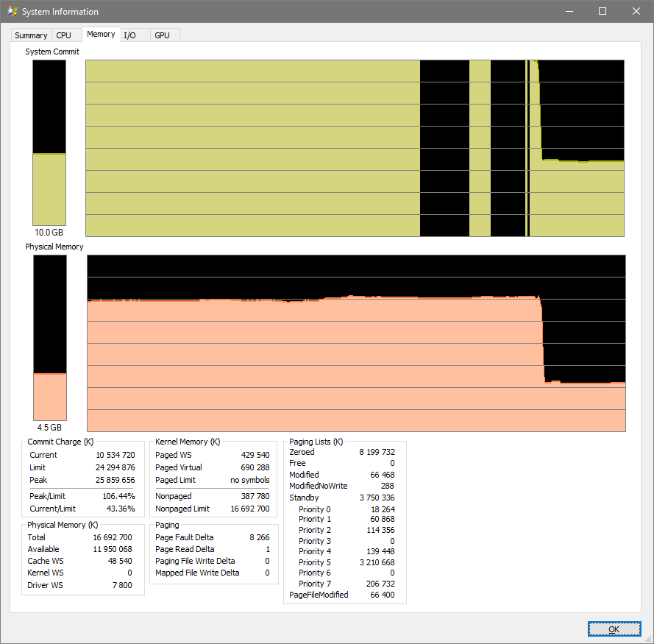Click Commit Charge Current value 10 534 720
The height and width of the screenshot is (644, 654).
(x=115, y=455)
